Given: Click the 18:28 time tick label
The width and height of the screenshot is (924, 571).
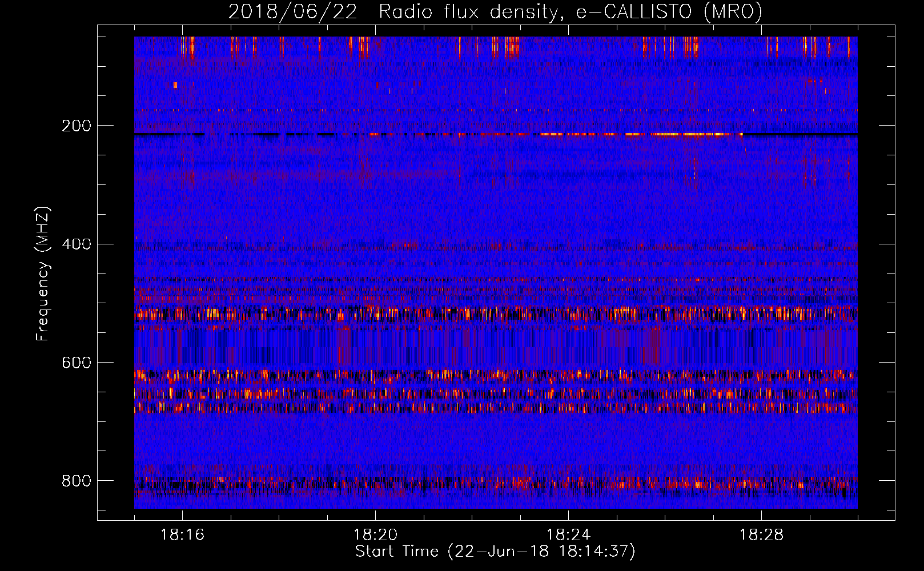Looking at the screenshot, I should (761, 534).
